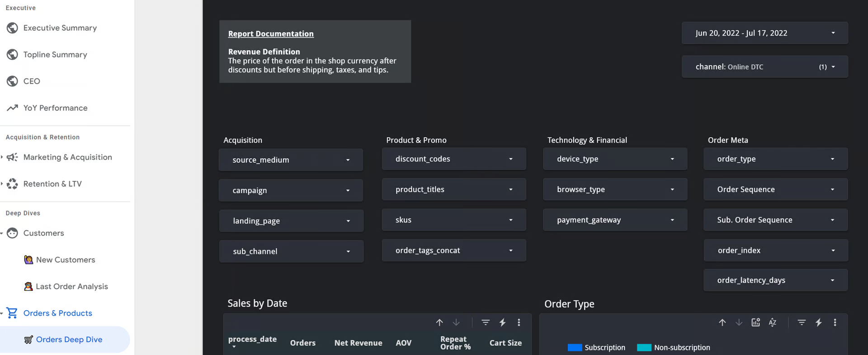Screen dimensions: 868x355
Task: Expand the source_medium filter dropdown
Action: (x=291, y=160)
